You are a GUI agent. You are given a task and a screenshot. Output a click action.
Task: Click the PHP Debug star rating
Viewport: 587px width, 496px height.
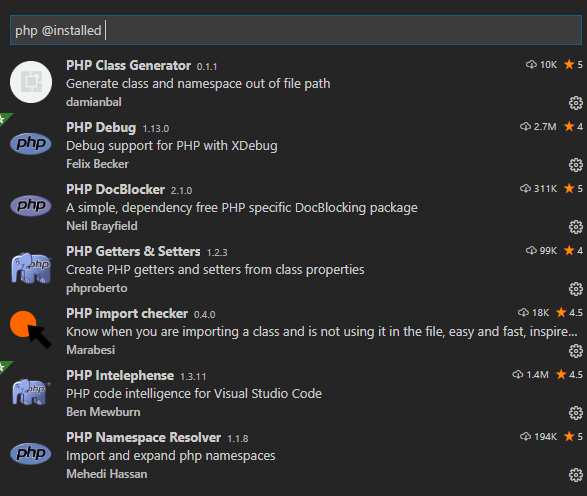pos(573,127)
